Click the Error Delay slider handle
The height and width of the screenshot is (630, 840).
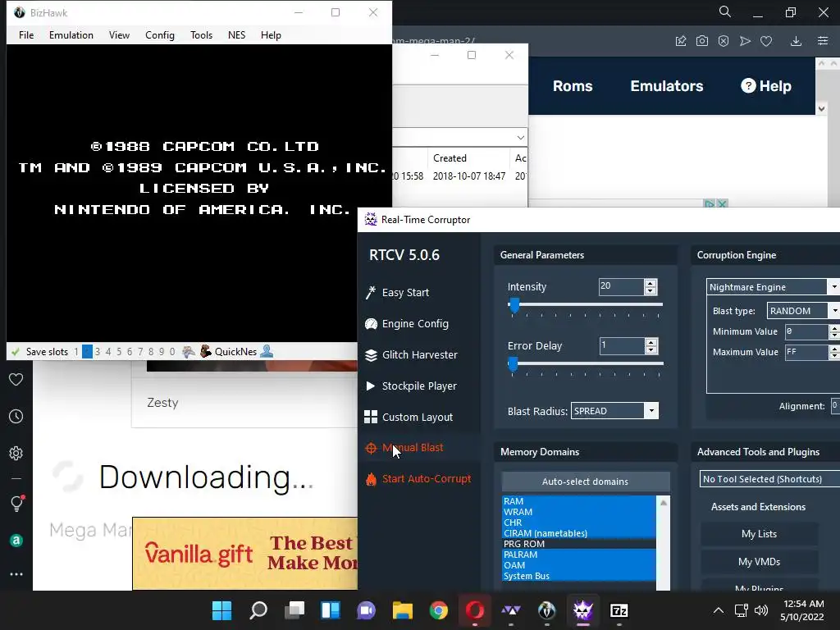click(x=514, y=364)
